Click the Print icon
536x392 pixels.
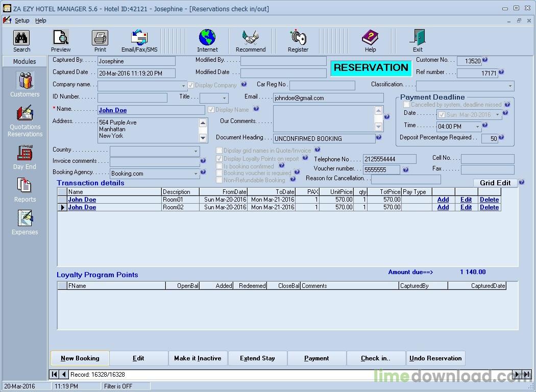(100, 40)
